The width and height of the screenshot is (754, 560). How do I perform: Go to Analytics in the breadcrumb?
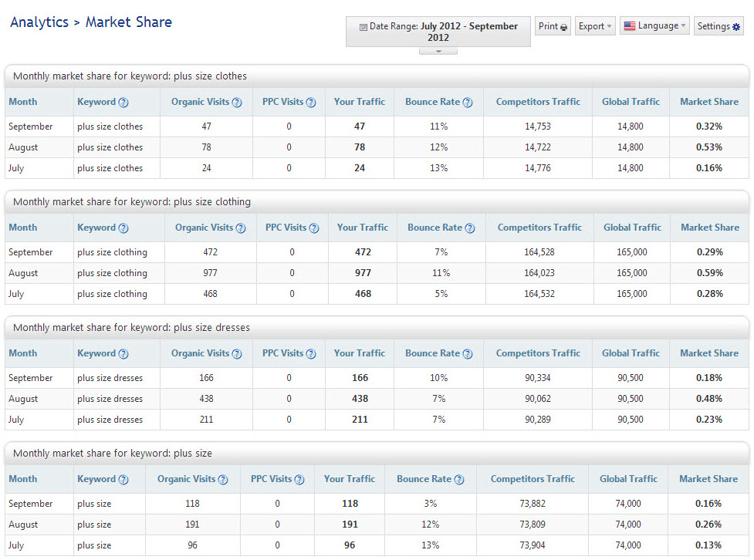(39, 22)
